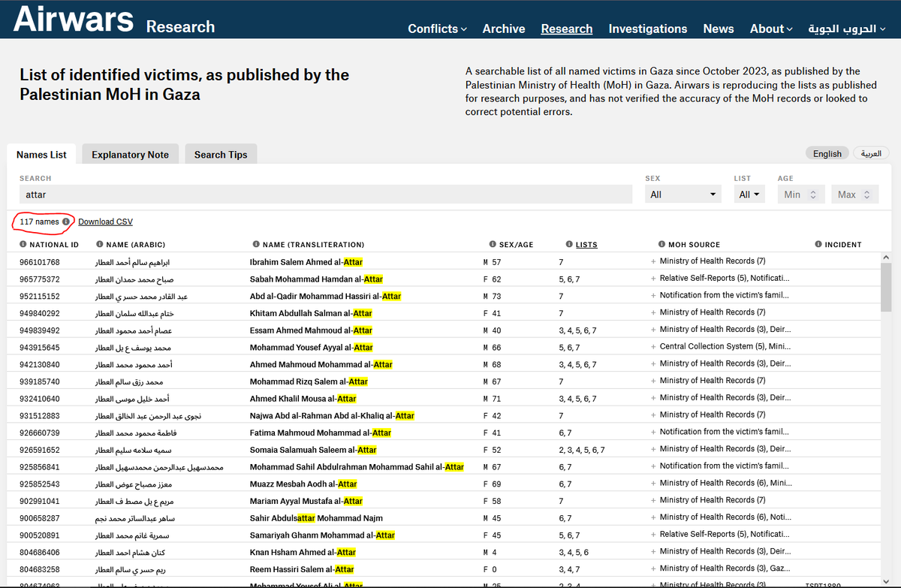The width and height of the screenshot is (901, 588).
Task: Click the Download CSV link
Action: click(x=106, y=222)
